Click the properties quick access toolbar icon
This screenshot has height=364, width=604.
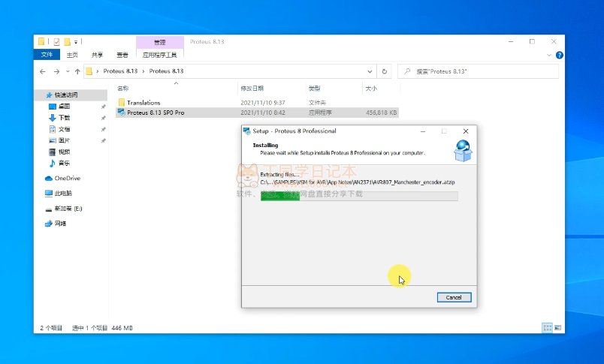56,41
